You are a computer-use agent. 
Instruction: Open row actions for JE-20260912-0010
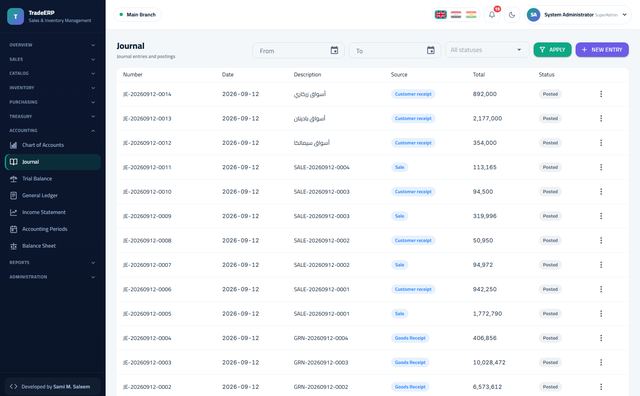tap(601, 191)
